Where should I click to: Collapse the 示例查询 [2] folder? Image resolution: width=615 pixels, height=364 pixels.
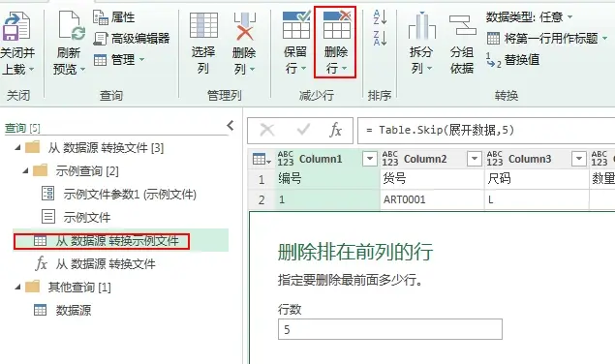pos(25,171)
